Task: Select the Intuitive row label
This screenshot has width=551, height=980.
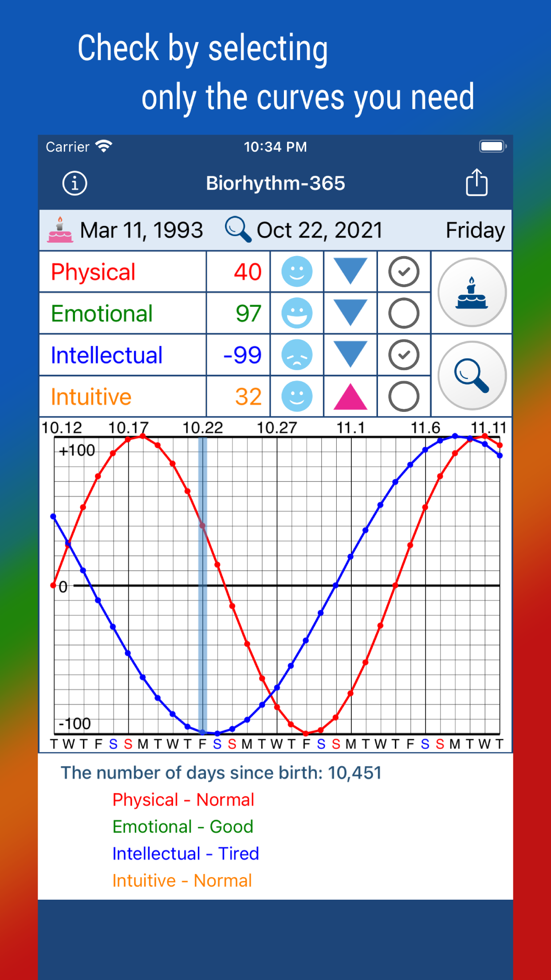Action: click(x=91, y=397)
